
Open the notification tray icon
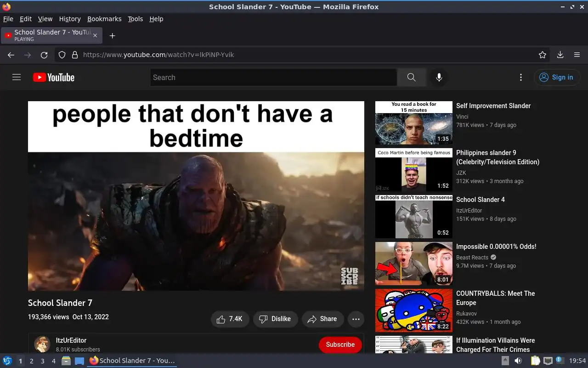pyautogui.click(x=560, y=360)
